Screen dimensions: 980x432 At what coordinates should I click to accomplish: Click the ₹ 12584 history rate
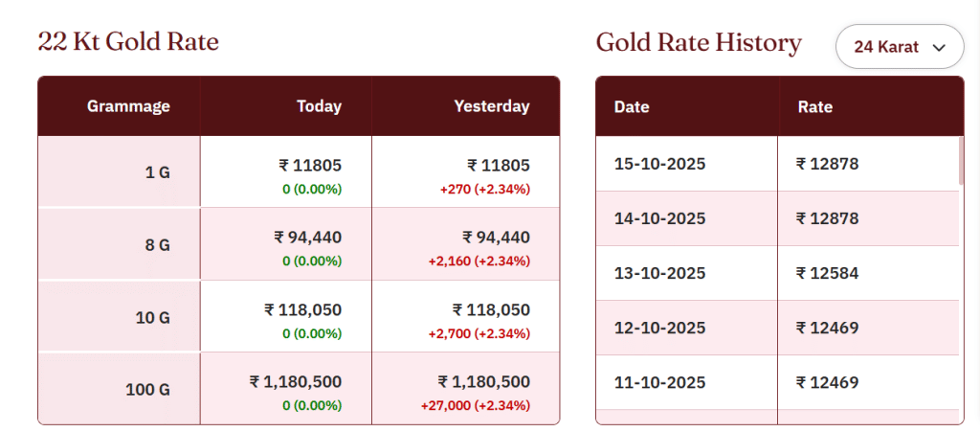828,273
